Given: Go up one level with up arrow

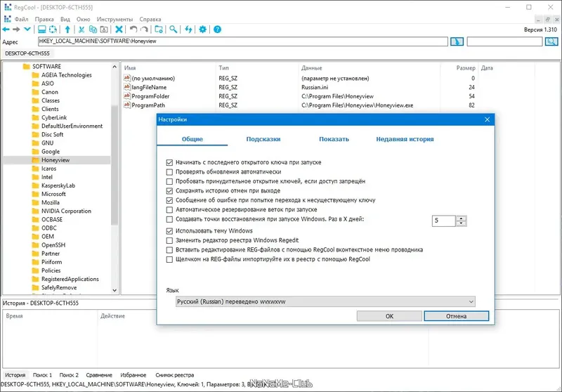Looking at the screenshot, I should click(67, 30).
